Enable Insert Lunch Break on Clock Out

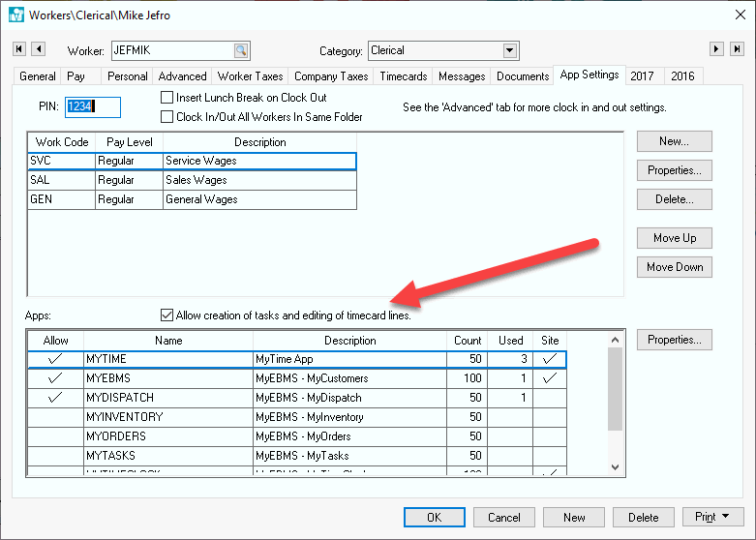click(167, 98)
